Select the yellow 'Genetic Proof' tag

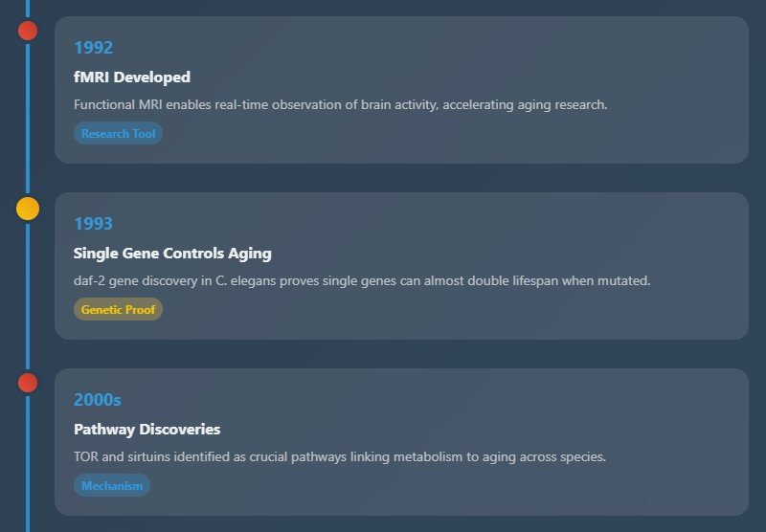point(118,310)
